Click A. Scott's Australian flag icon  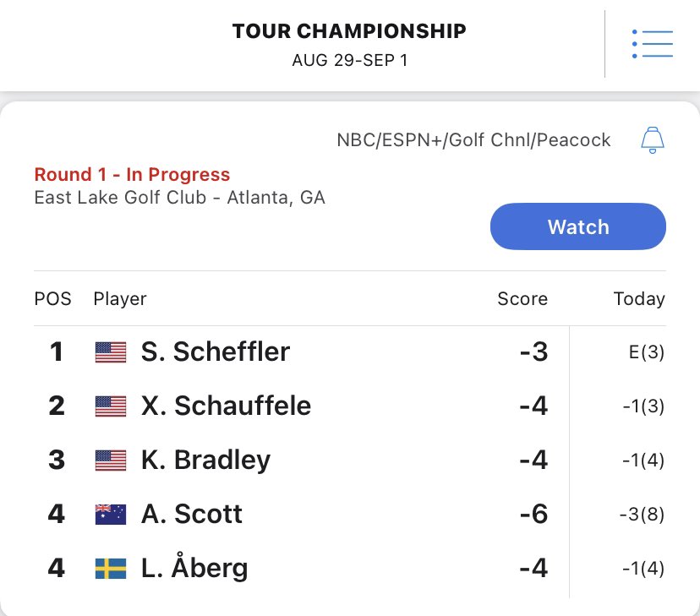[x=111, y=515]
